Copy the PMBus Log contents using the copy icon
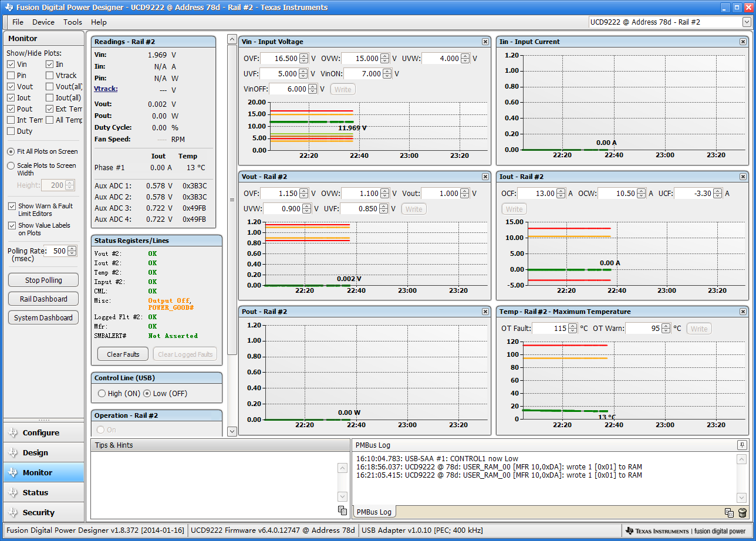This screenshot has width=756, height=541. coord(729,512)
